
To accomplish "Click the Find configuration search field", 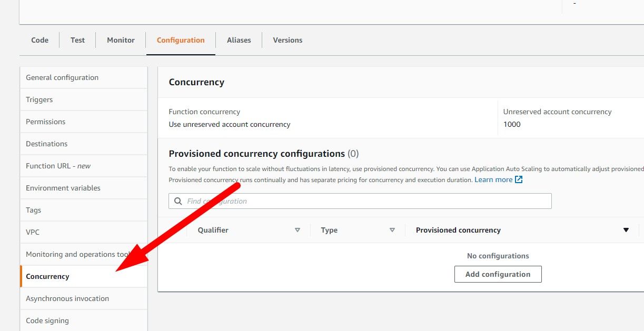I will click(316, 201).
